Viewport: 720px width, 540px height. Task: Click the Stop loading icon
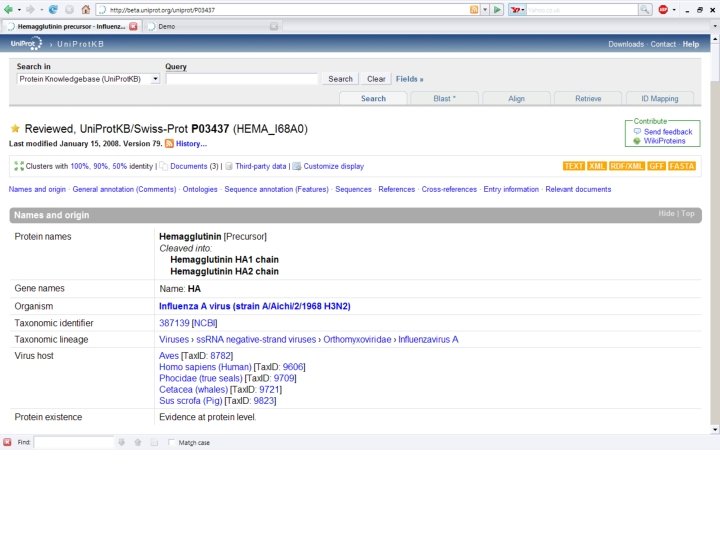click(69, 9)
